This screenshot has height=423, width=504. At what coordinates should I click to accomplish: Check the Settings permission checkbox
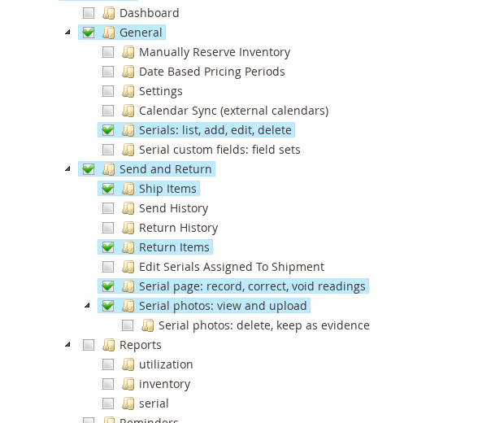[108, 91]
